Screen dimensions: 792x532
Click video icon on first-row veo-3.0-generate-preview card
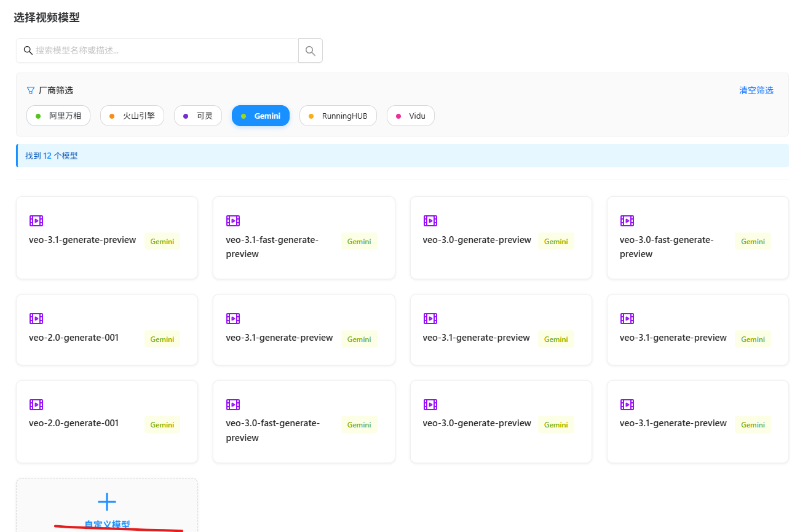pos(430,221)
